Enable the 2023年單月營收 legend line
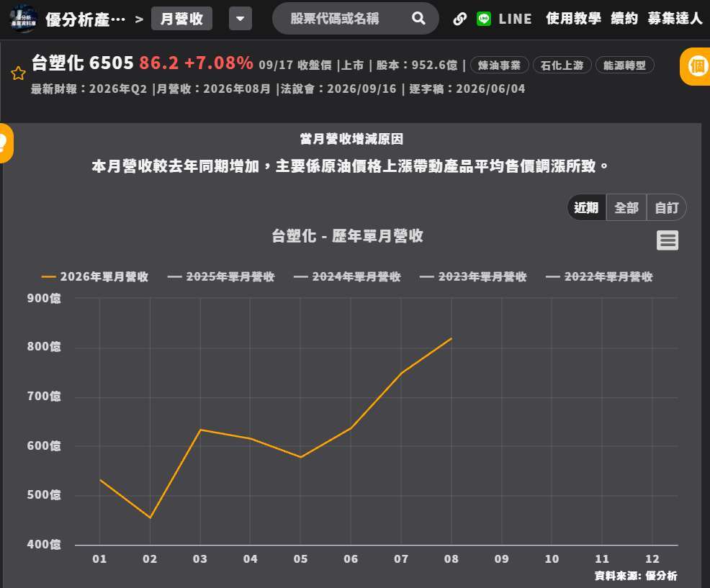710x588 pixels. [x=472, y=276]
